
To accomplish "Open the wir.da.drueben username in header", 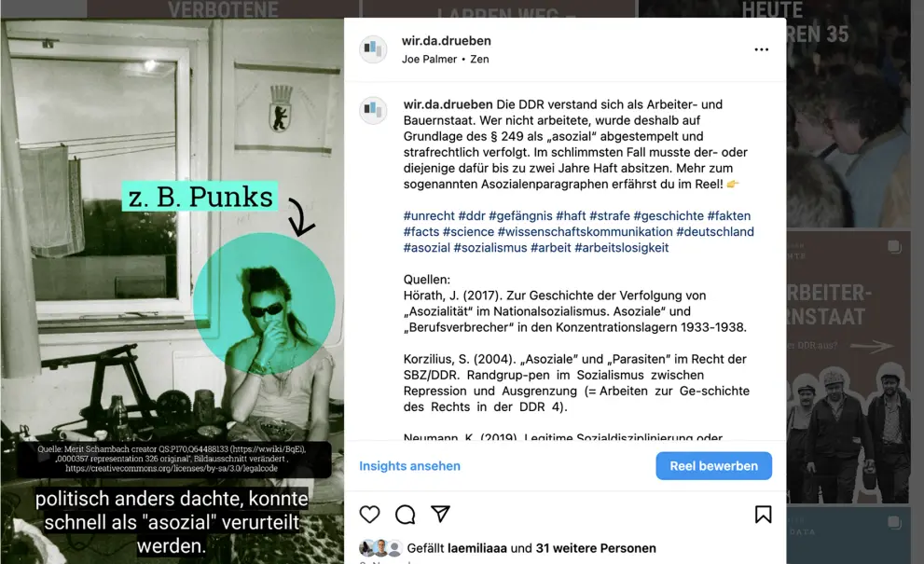I will tap(446, 41).
